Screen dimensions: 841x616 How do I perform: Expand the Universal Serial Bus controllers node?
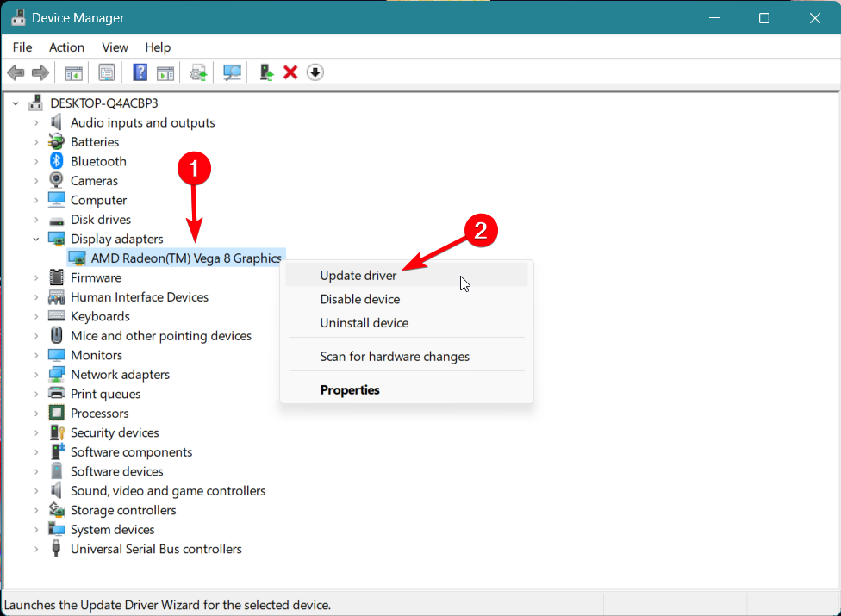[36, 549]
